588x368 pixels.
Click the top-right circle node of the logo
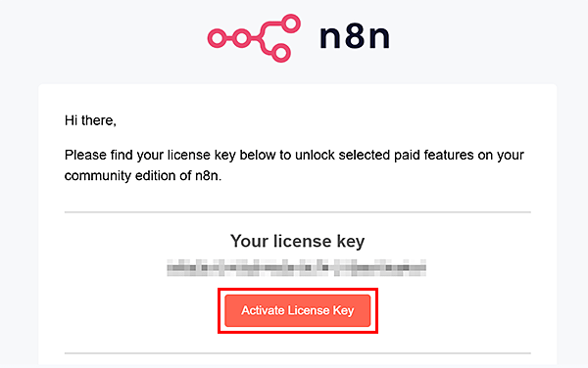(x=291, y=23)
